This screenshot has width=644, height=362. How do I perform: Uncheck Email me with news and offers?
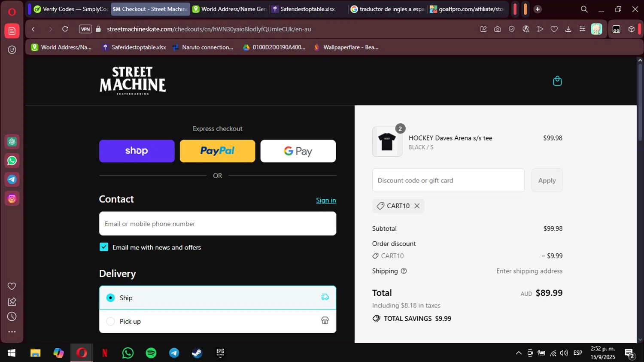pyautogui.click(x=104, y=247)
